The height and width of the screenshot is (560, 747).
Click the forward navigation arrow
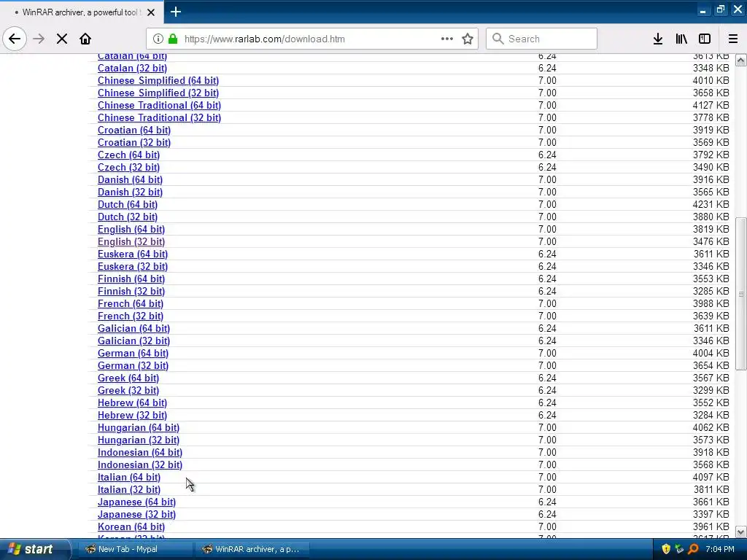[x=39, y=39]
